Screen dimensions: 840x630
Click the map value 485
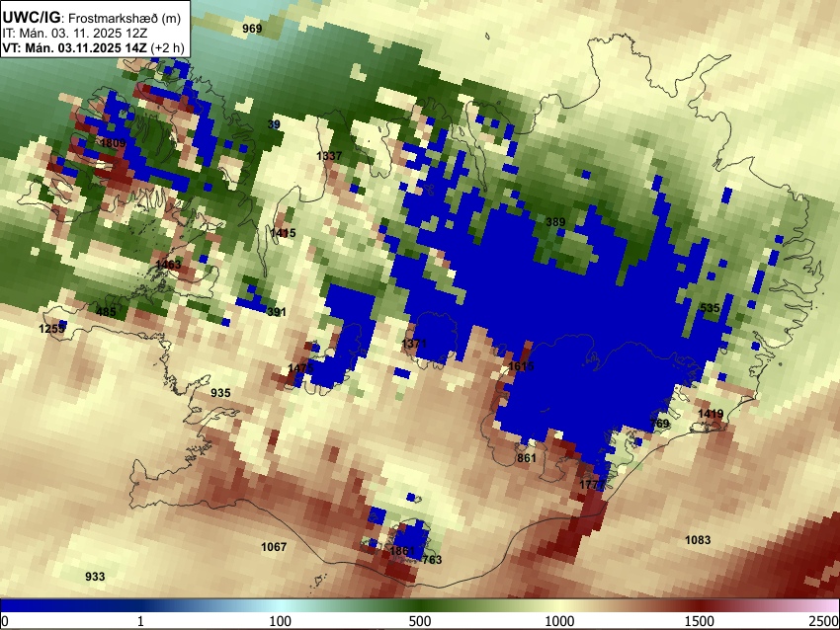tap(106, 311)
